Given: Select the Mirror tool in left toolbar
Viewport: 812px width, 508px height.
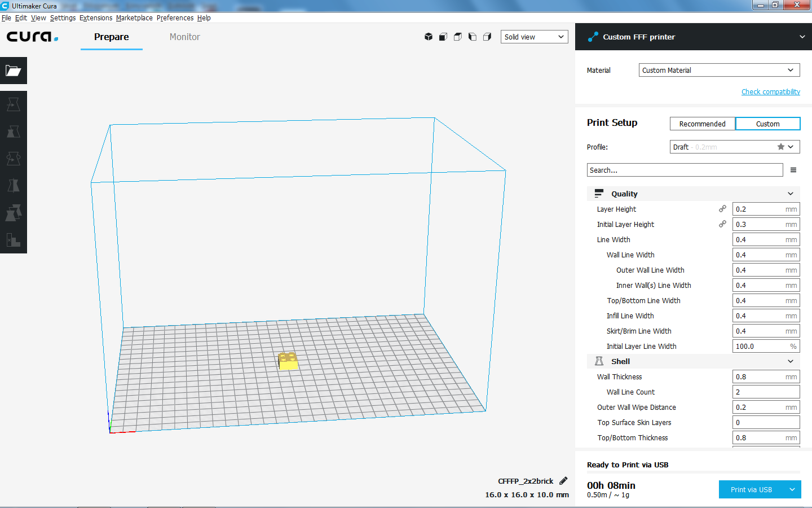Looking at the screenshot, I should 14,186.
